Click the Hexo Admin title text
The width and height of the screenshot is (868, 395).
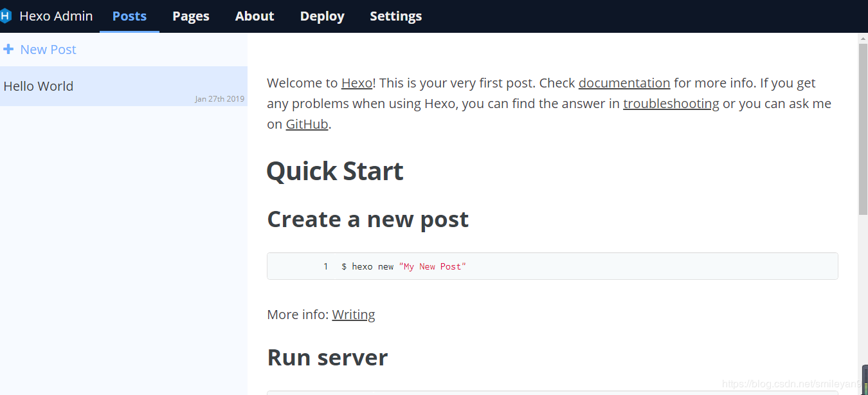(x=56, y=16)
